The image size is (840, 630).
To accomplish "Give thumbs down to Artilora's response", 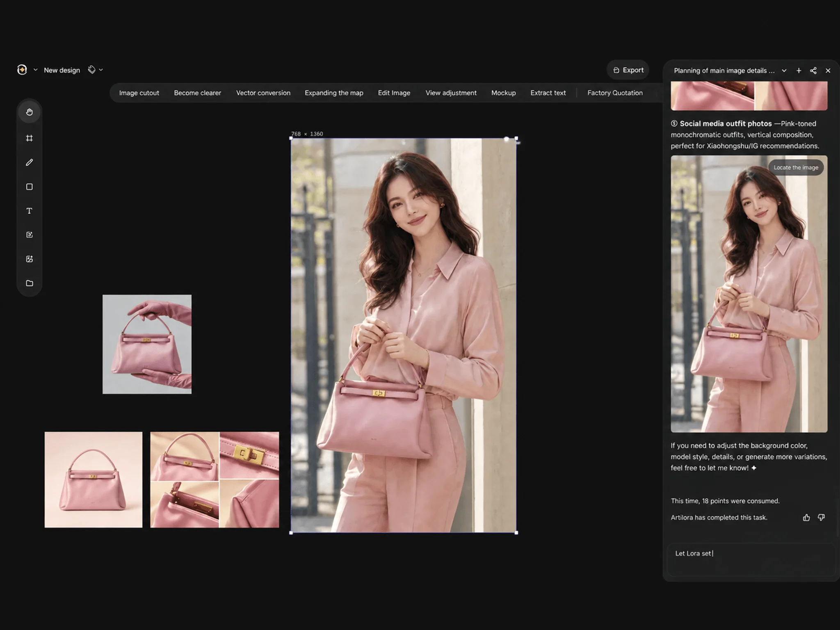I will click(821, 518).
